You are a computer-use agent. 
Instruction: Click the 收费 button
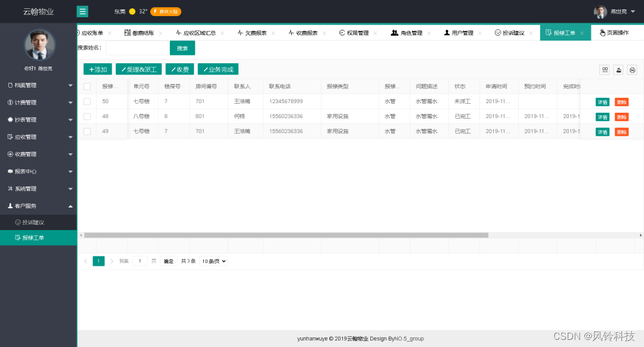point(180,69)
